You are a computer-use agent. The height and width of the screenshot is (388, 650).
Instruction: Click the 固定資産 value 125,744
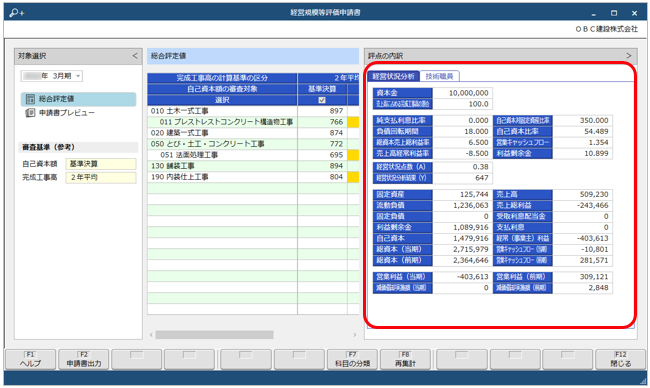point(463,194)
